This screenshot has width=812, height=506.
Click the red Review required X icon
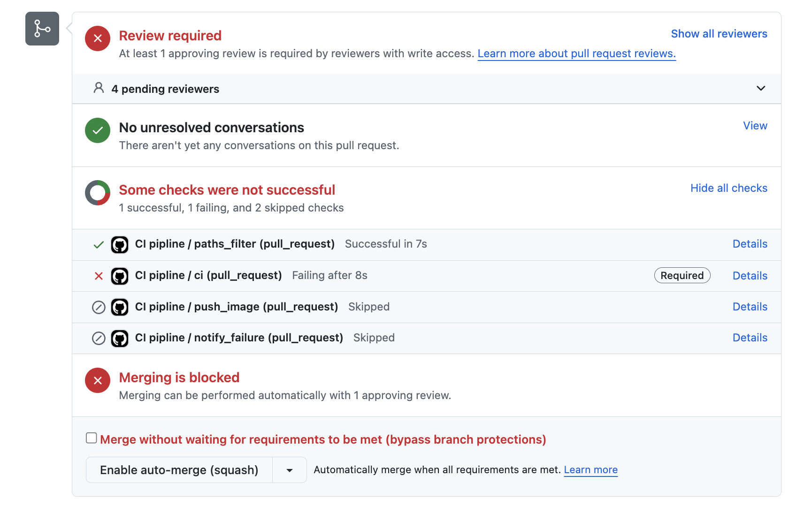[98, 38]
